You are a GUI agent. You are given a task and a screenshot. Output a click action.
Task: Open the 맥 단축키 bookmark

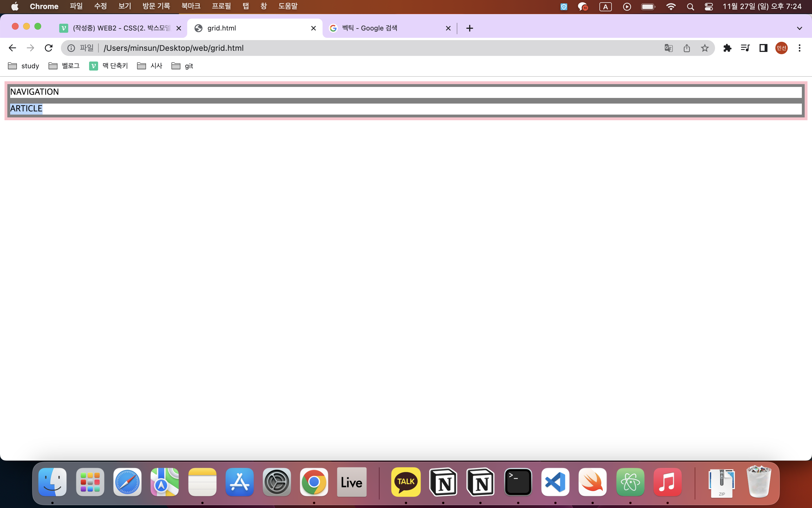[x=108, y=66]
